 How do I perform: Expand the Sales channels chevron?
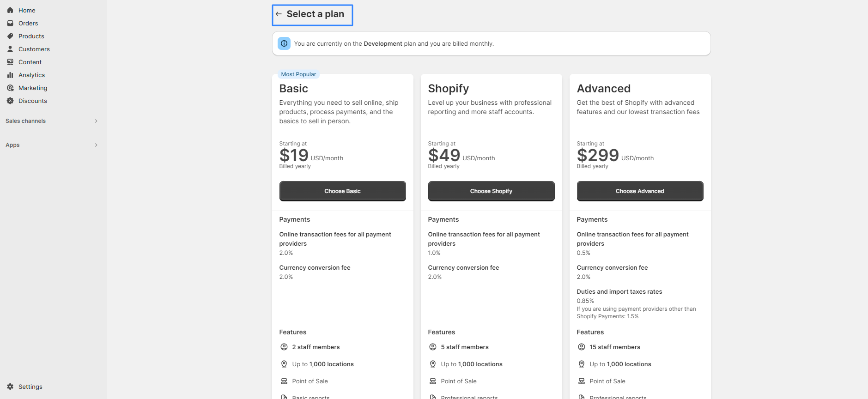pyautogui.click(x=96, y=121)
